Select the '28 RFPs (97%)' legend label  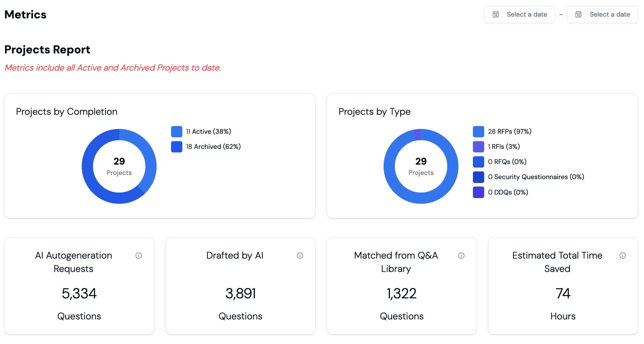coord(510,132)
